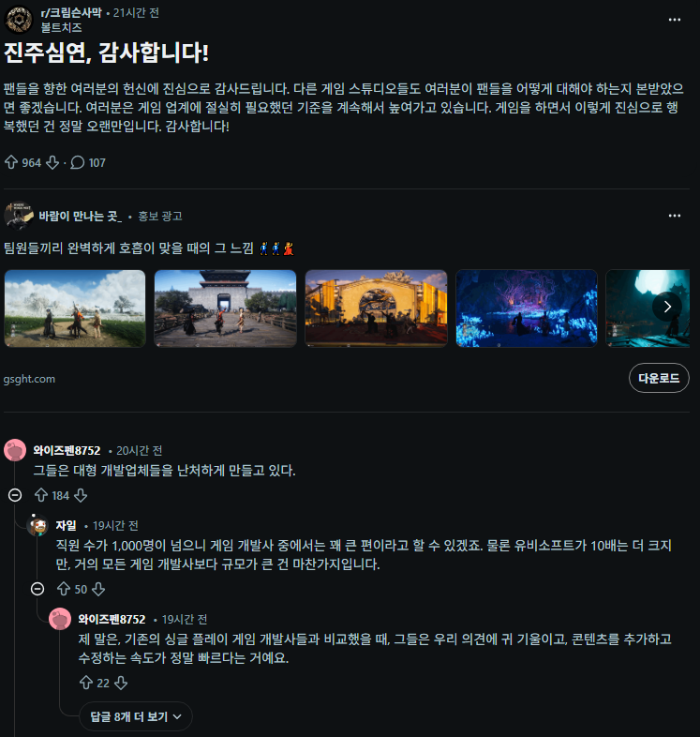Open post title 진주심연, 감사합니다!
Viewport: 700px width, 737px height.
pos(106,53)
